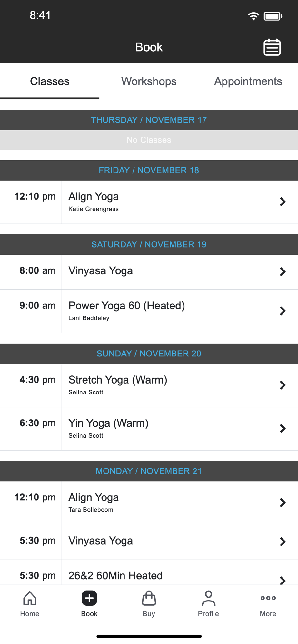Select the Classes tab
The height and width of the screenshot is (644, 298).
50,81
